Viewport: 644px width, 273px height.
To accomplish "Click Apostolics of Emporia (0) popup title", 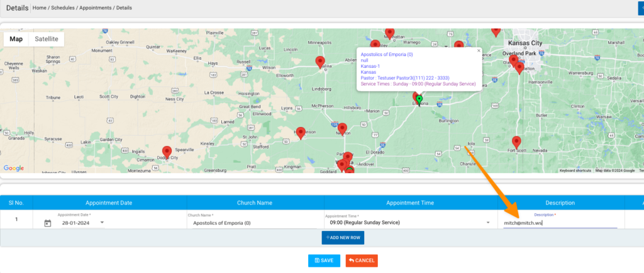I will (387, 54).
